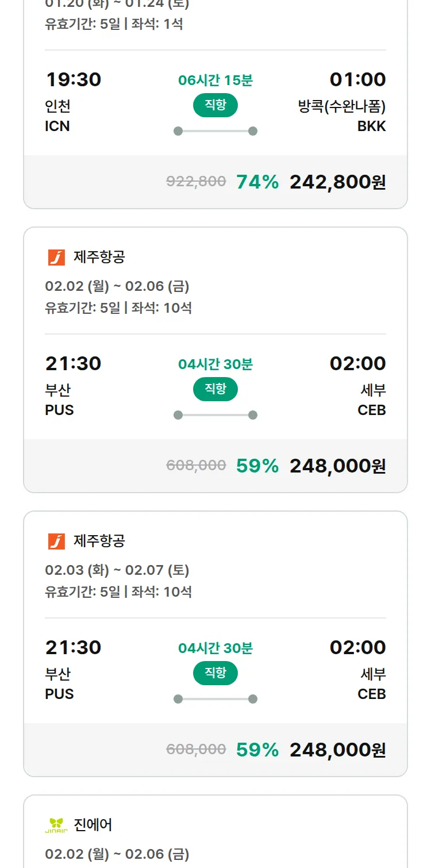This screenshot has height=868, width=431.
Task: Click the 59% discount on the 02.03 Cebu flight
Action: (257, 750)
